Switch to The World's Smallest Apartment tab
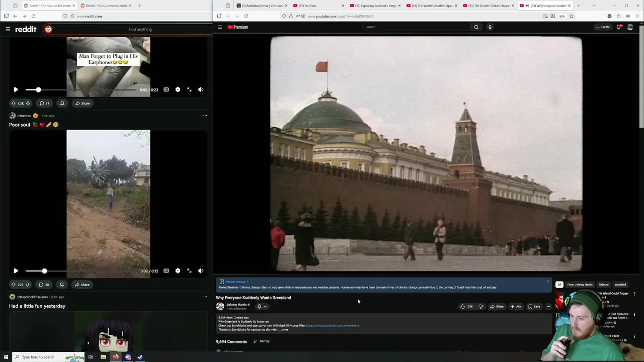Viewport: 644px width, 362px height. tap(432, 6)
